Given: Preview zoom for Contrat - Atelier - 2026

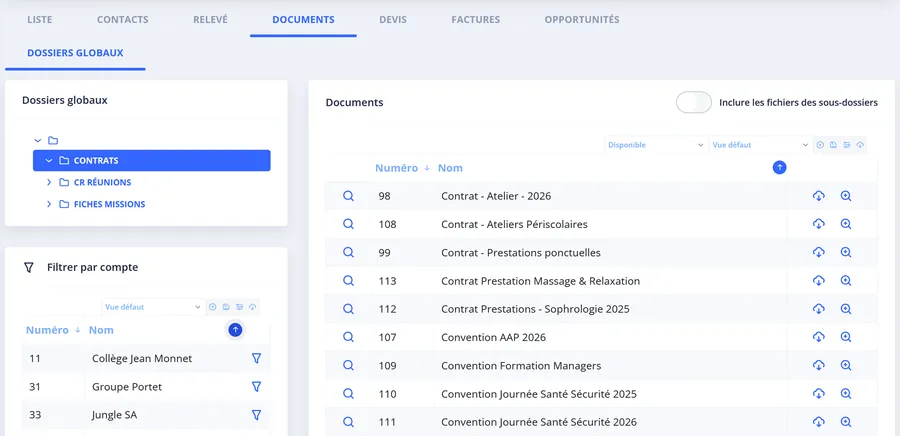Looking at the screenshot, I should 845,196.
